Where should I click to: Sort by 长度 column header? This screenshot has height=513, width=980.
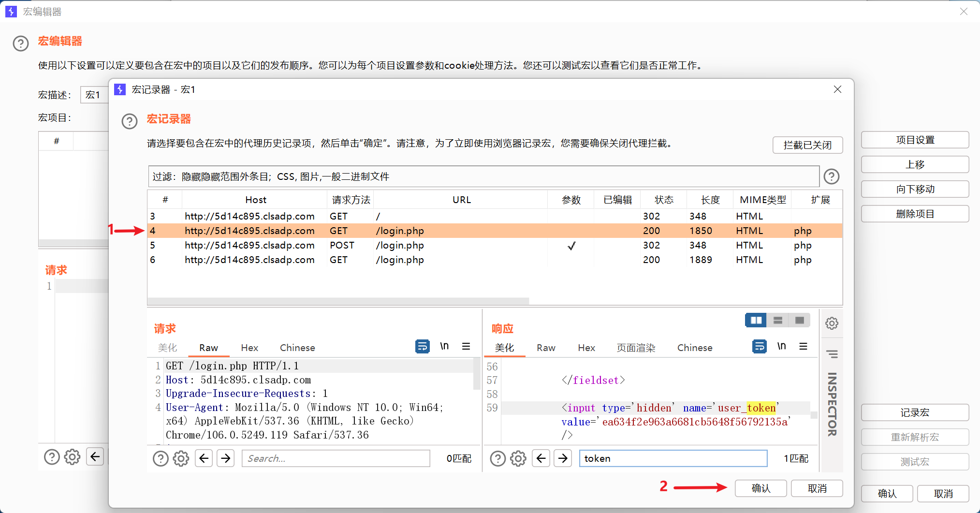click(x=710, y=200)
